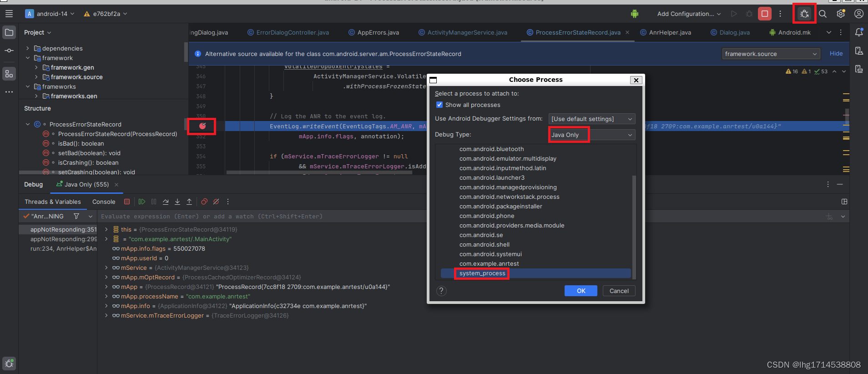Viewport: 868px width, 374px height.
Task: Open the Debug tool window bug icon
Action: tap(9, 364)
